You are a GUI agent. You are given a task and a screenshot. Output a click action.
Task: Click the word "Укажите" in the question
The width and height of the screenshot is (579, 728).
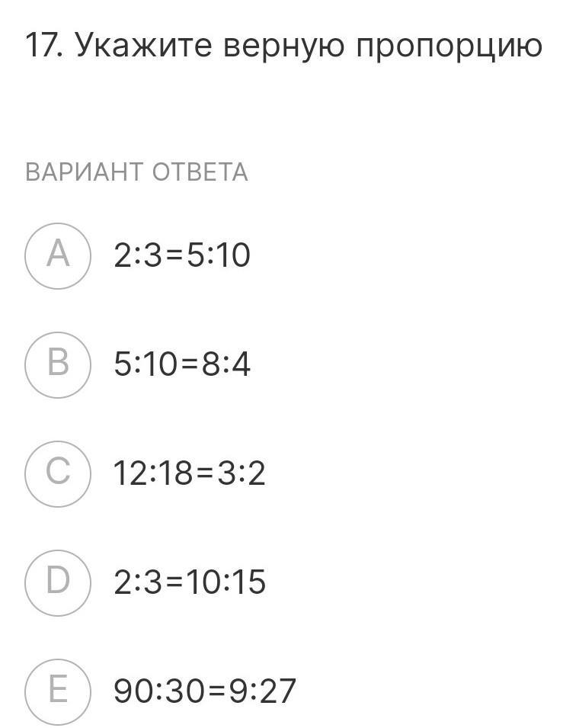click(144, 46)
